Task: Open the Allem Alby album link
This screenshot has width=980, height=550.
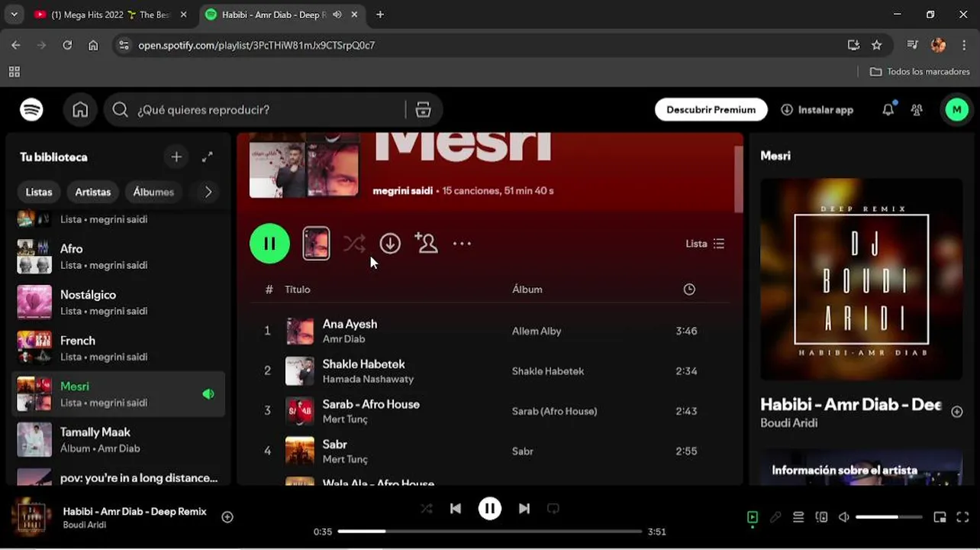Action: 537,332
